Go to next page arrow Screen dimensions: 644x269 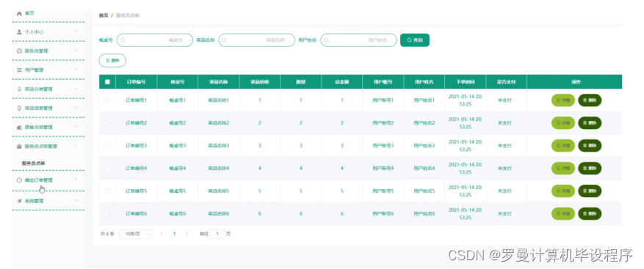pyautogui.click(x=187, y=234)
